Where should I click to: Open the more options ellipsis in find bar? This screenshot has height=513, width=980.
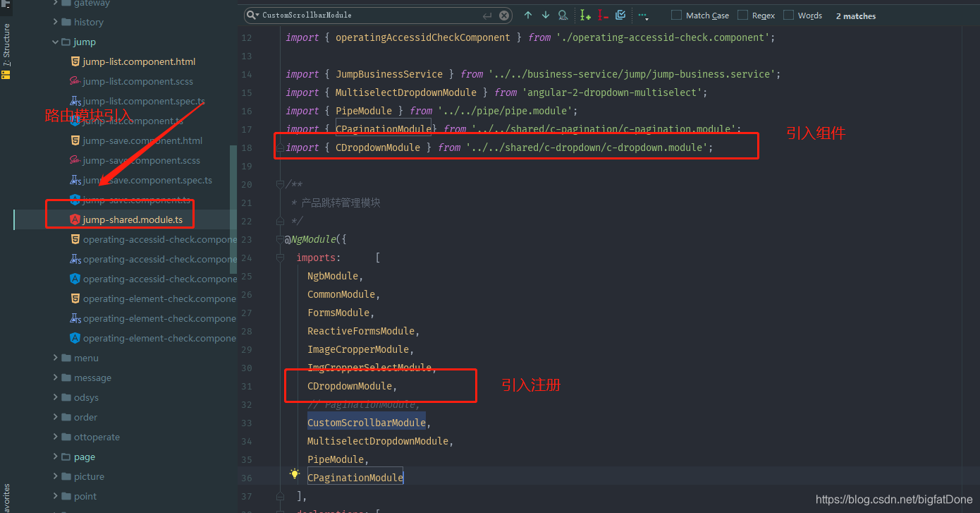642,15
